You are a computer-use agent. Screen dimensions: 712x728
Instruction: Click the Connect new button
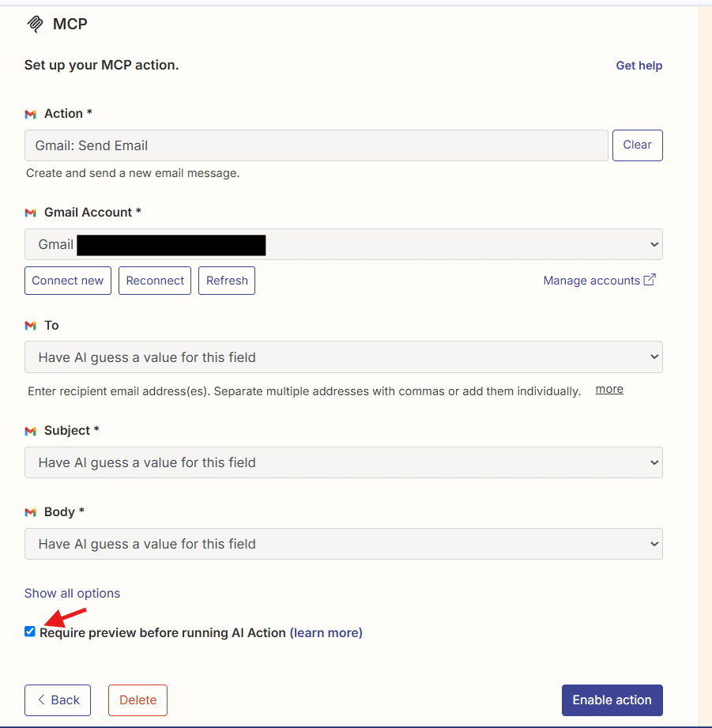click(x=68, y=281)
